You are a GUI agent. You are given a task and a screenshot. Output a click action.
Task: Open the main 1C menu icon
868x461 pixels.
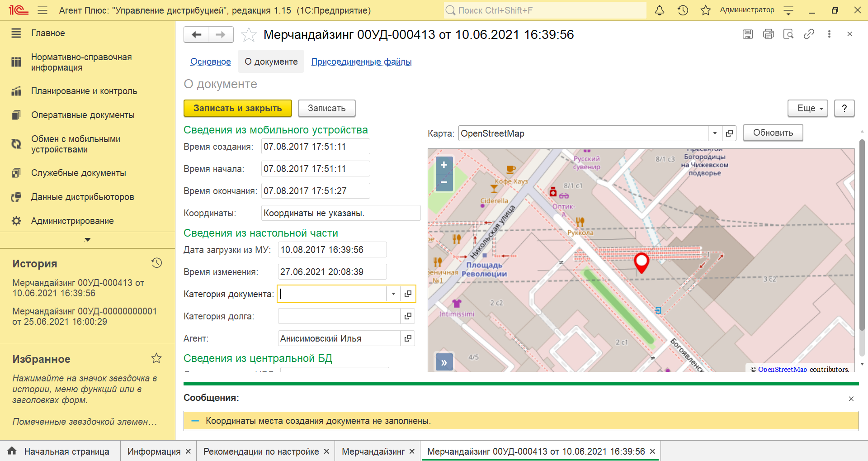point(18,10)
